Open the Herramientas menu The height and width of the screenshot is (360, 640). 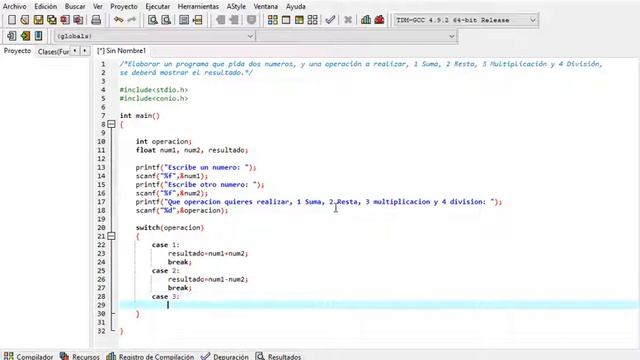tap(198, 7)
